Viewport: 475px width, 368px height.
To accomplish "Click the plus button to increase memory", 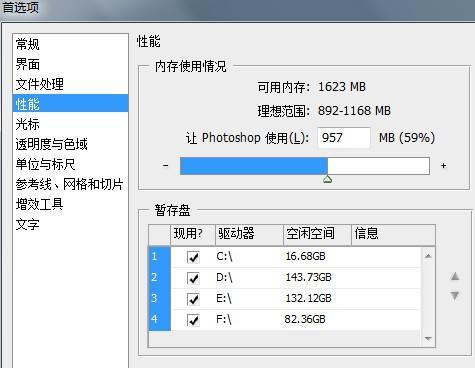I will pyautogui.click(x=443, y=165).
